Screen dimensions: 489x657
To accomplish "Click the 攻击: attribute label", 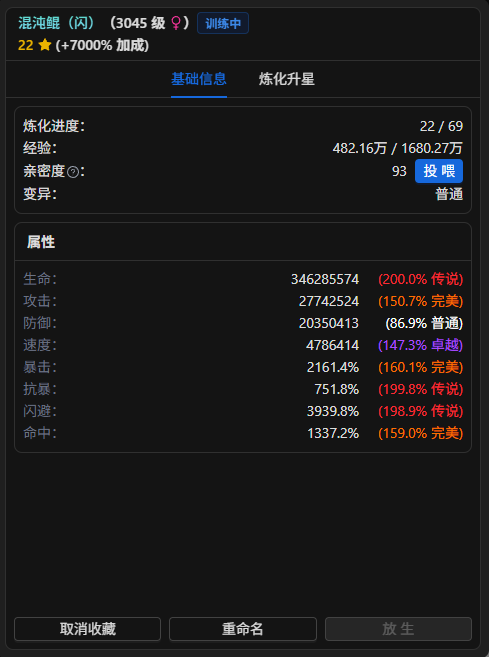I will (x=40, y=301).
